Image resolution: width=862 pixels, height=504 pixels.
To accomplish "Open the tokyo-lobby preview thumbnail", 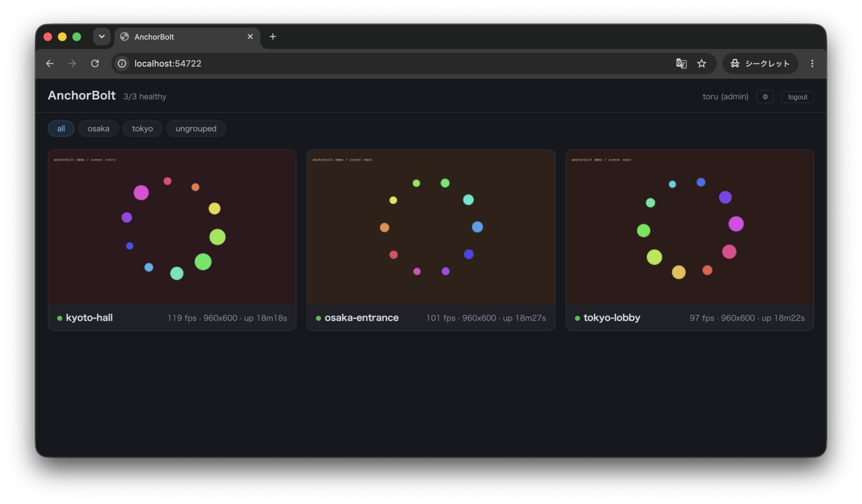I will point(690,227).
